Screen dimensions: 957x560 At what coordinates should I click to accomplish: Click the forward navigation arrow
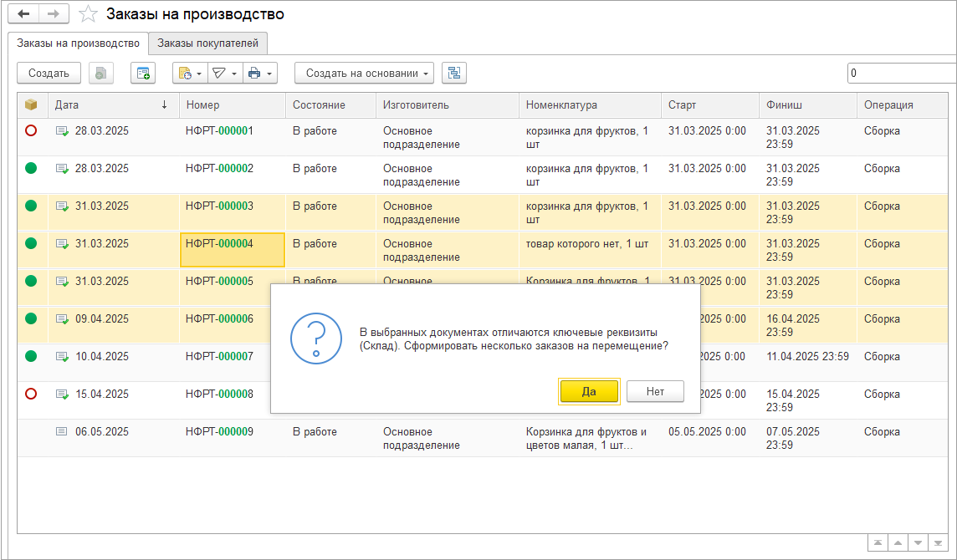54,14
